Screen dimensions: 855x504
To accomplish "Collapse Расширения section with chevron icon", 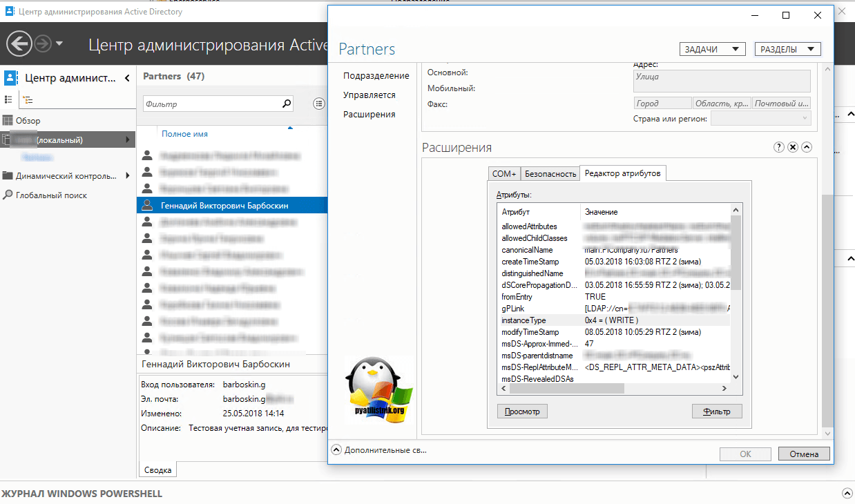I will click(x=807, y=147).
